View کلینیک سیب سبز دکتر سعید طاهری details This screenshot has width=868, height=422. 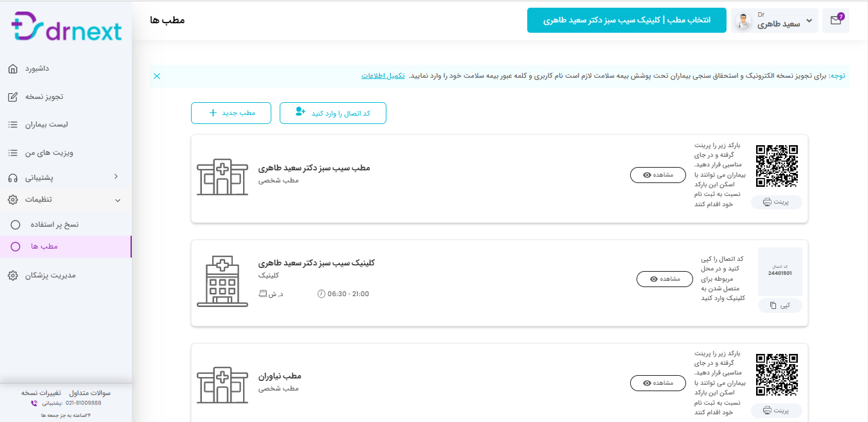665,279
